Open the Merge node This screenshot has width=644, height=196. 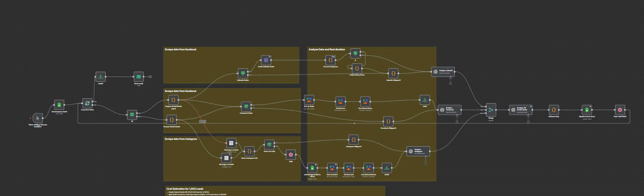(491, 110)
